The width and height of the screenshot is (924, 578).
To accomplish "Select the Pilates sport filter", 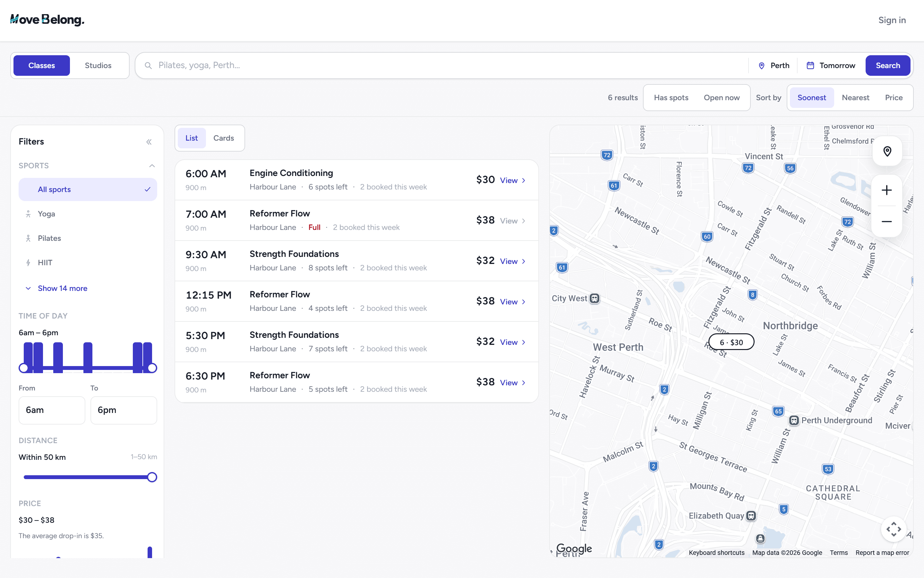I will (88, 238).
